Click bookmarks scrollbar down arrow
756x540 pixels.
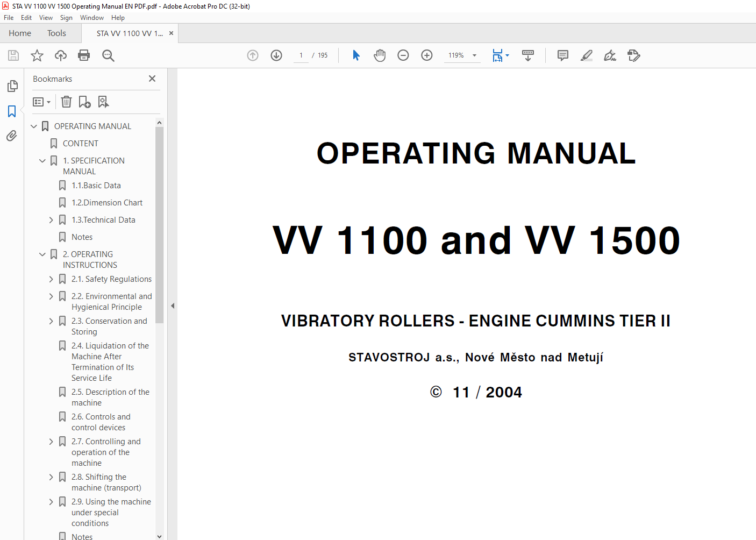pyautogui.click(x=159, y=536)
